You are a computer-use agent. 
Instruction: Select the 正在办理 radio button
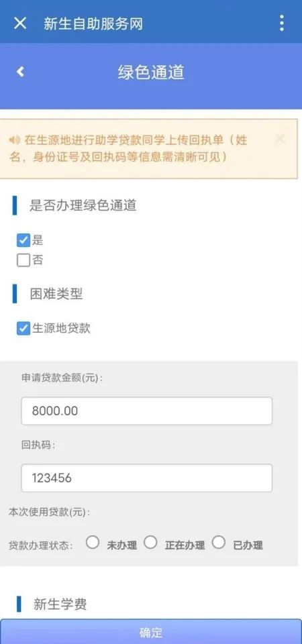[x=150, y=543]
